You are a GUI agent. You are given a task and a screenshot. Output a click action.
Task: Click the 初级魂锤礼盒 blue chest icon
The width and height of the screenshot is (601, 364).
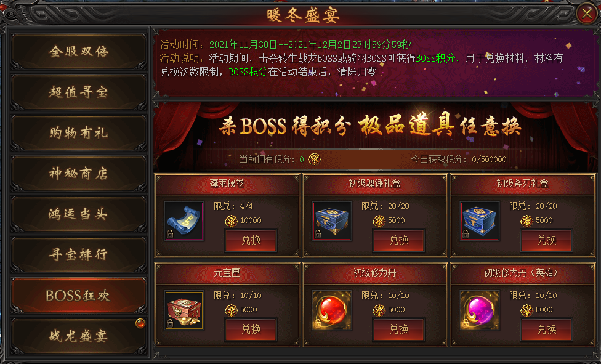pos(332,221)
